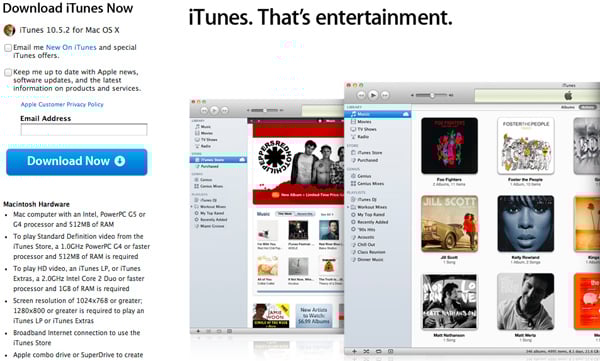600x361 pixels.
Task: Click the shuffle icon at the bottom of the front window
Action: tap(366, 351)
